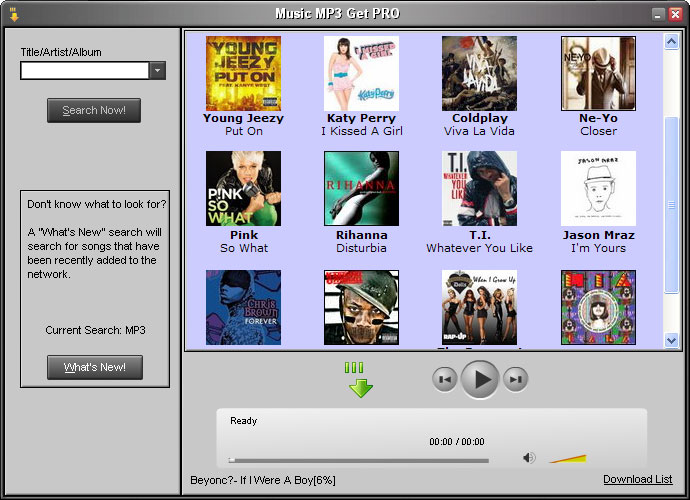Adjust the orange volume level slider
Viewport: 690px width, 500px height.
(x=568, y=459)
